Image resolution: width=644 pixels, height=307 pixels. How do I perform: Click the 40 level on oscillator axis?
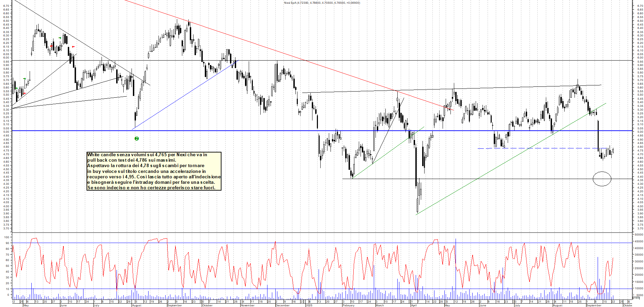(x=7, y=272)
